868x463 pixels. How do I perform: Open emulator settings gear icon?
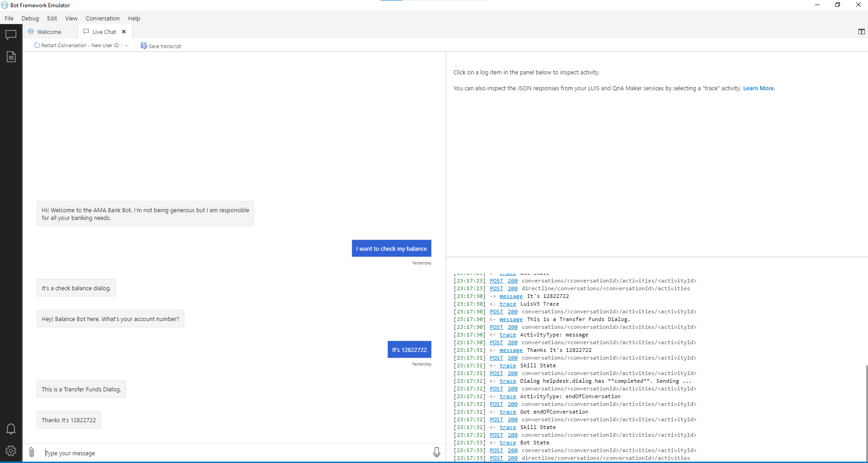11,451
